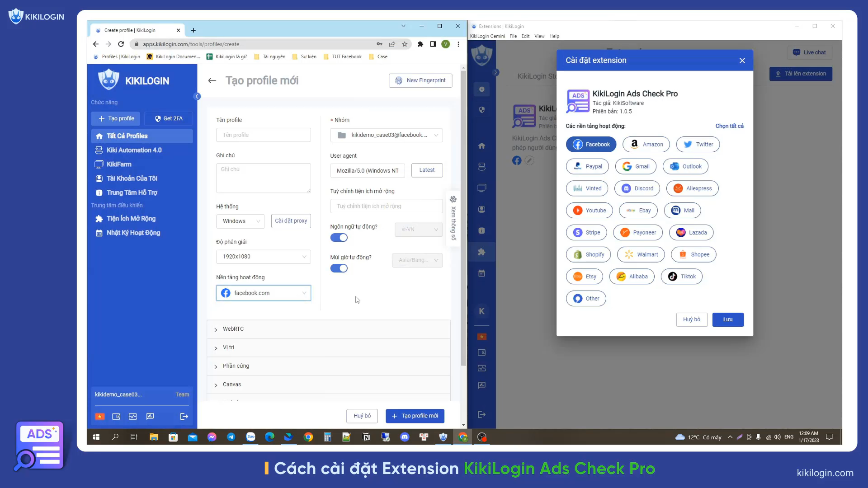Screen dimensions: 868x488
Task: Click the Chọn tất cả link
Action: pos(729,126)
